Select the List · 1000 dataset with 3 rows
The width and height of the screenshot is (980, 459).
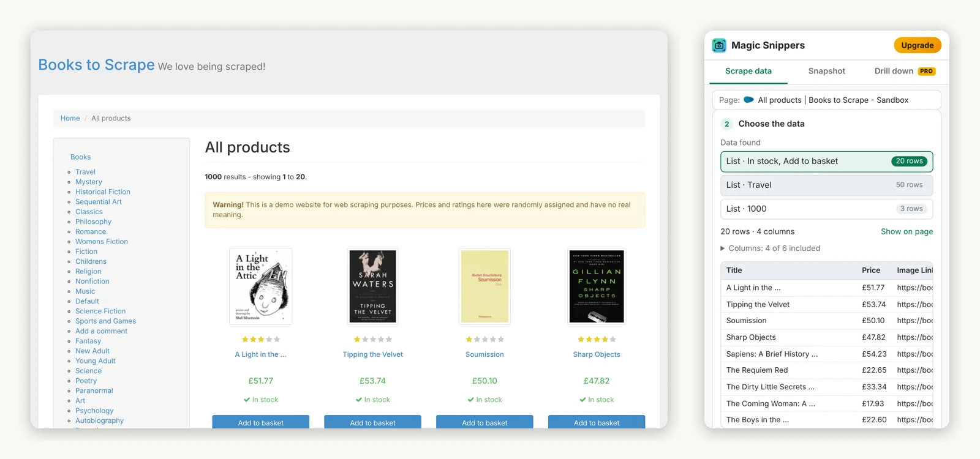826,209
